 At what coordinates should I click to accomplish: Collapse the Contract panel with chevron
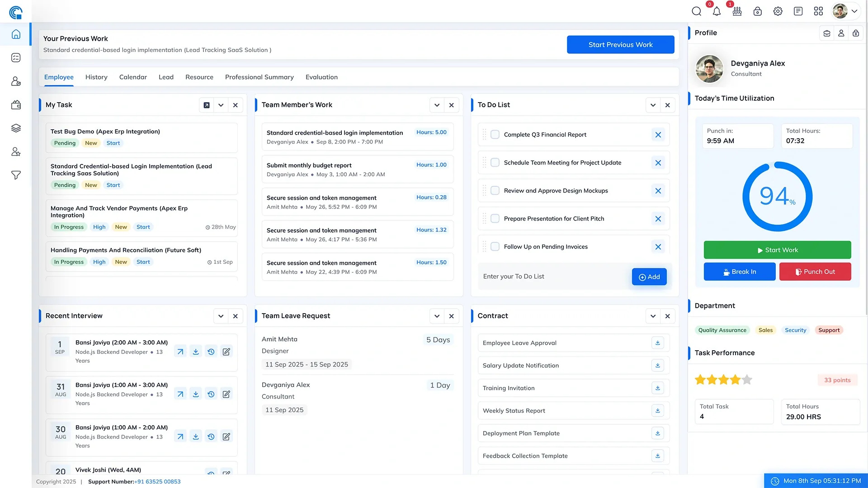653,316
